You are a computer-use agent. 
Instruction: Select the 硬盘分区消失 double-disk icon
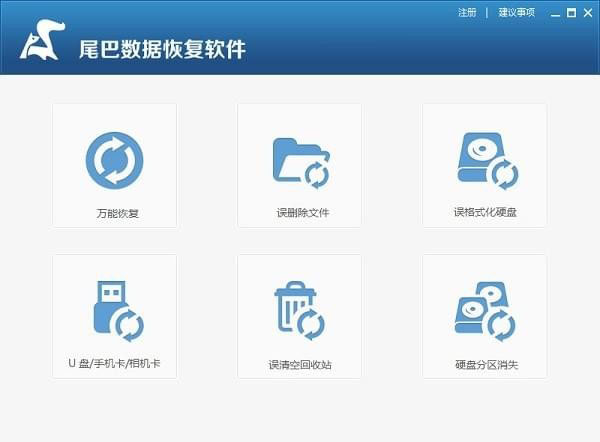point(485,312)
